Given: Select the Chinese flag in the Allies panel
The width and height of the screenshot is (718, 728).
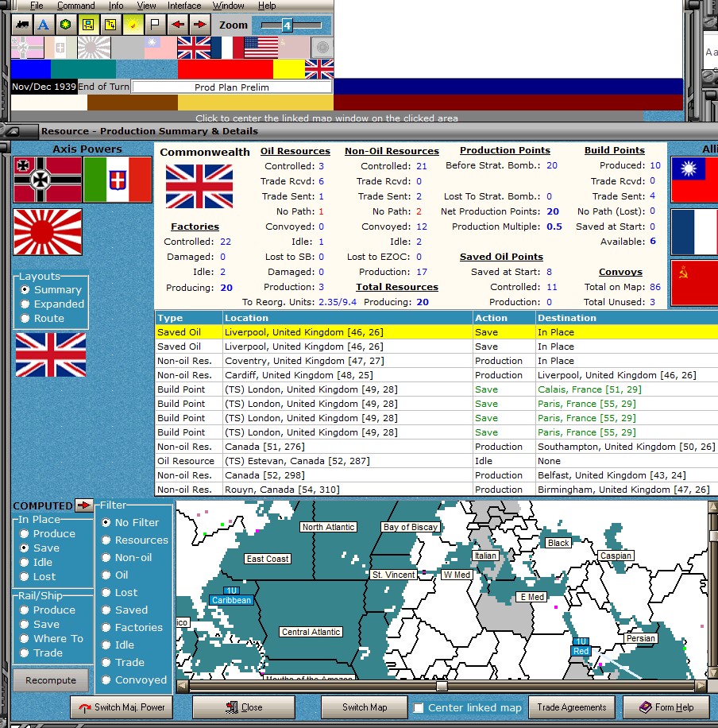Looking at the screenshot, I should click(x=694, y=180).
